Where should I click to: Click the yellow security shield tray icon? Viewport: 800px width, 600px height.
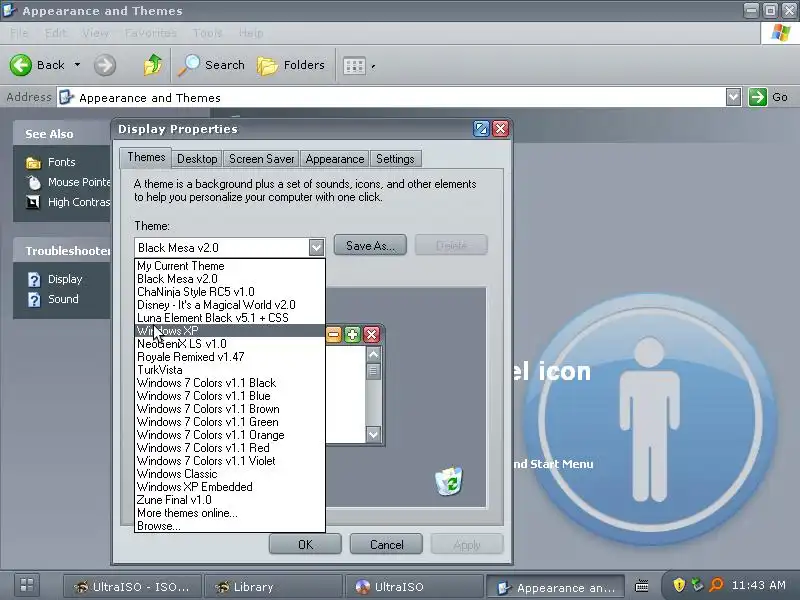[679, 585]
